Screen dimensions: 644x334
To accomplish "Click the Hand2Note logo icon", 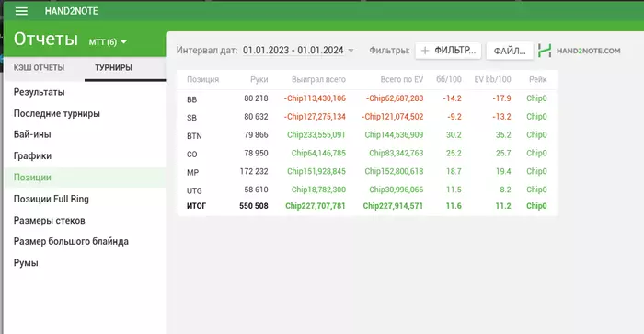I will pos(545,51).
